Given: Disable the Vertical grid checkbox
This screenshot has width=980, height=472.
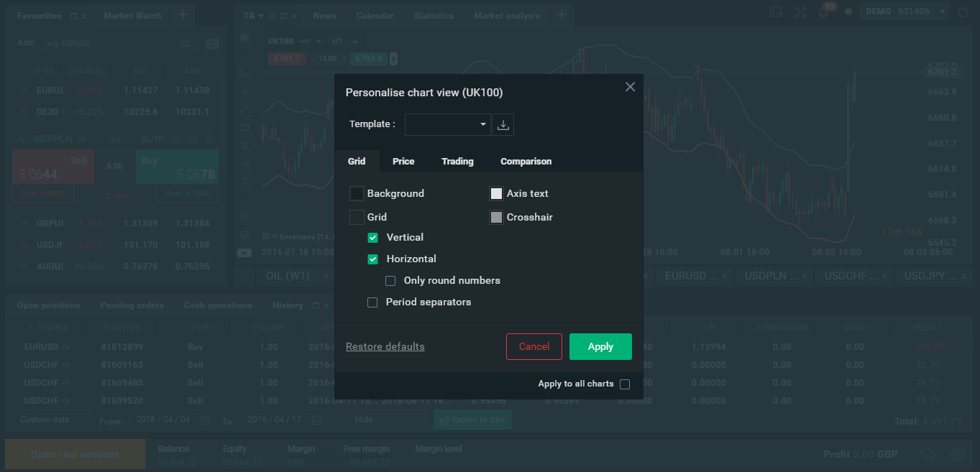Looking at the screenshot, I should click(x=372, y=238).
